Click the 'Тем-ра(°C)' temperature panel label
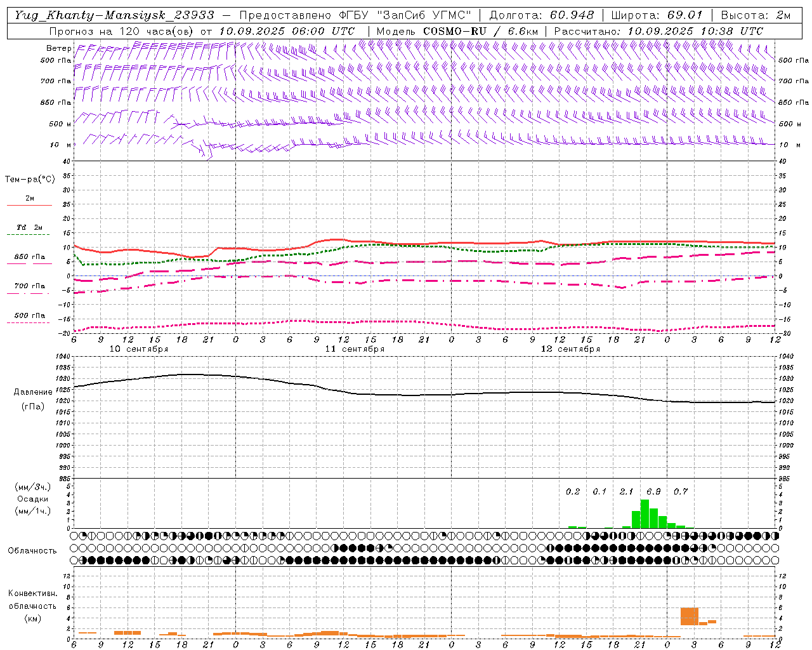 click(x=30, y=179)
